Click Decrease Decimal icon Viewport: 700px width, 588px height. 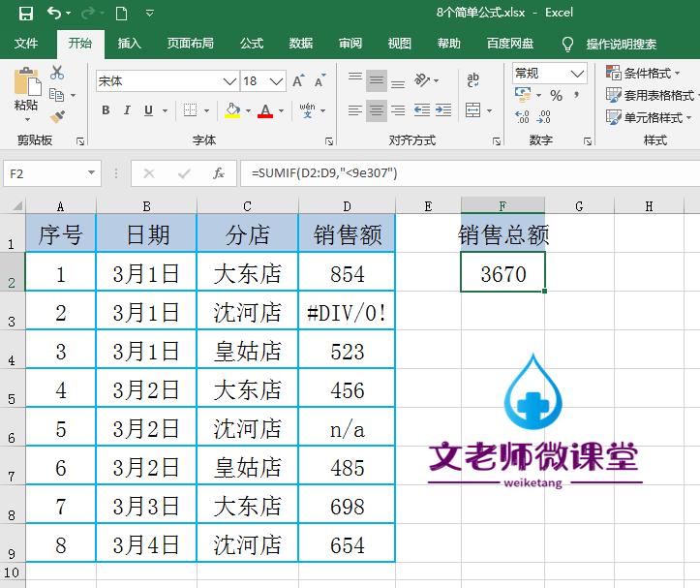(544, 117)
